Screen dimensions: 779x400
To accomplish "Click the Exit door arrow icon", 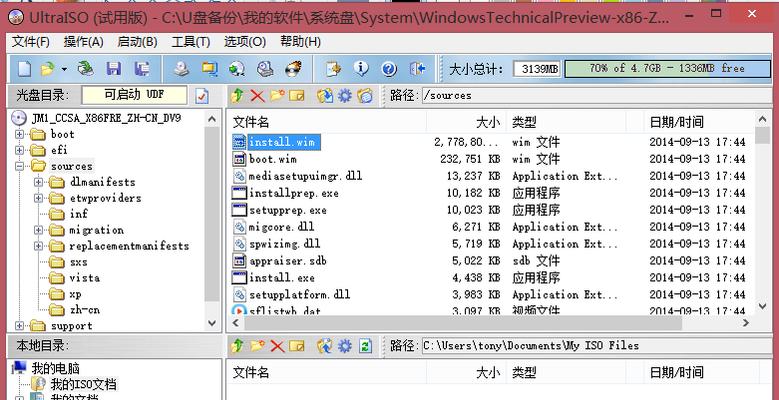I will pos(417,69).
